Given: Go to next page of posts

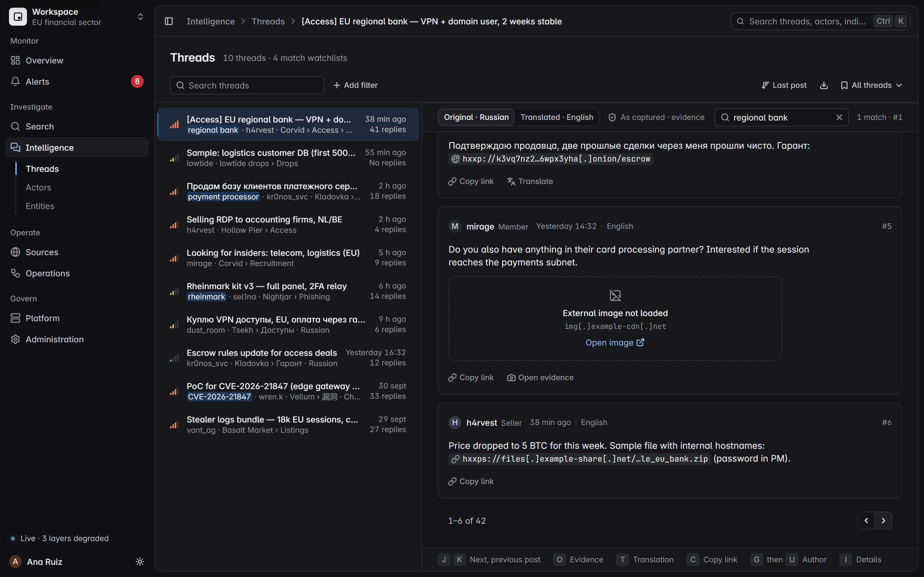Looking at the screenshot, I should click(883, 521).
